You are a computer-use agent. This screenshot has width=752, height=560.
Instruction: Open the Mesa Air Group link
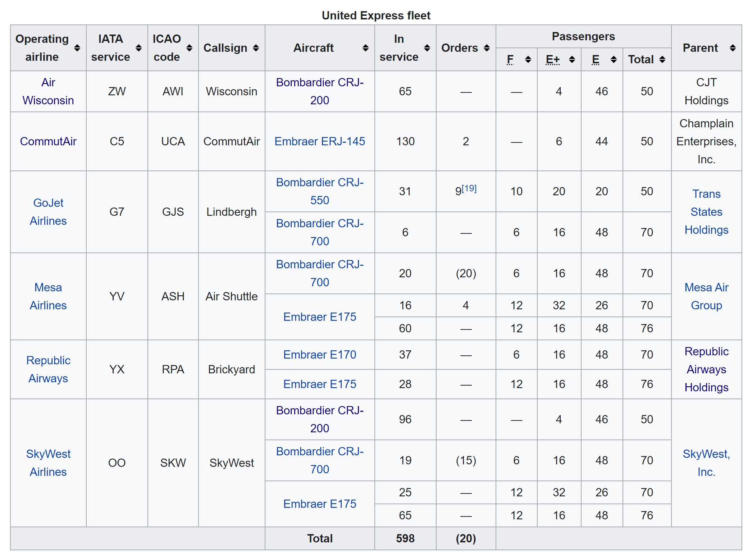[x=706, y=296]
